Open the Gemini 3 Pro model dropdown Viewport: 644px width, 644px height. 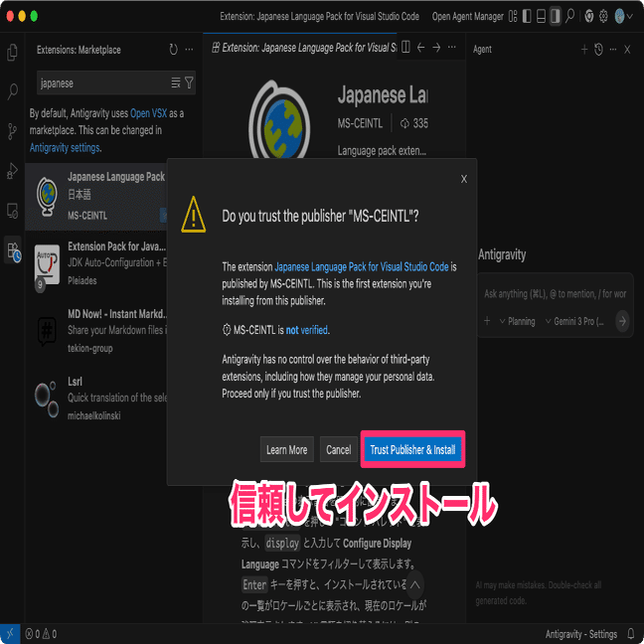pos(575,321)
